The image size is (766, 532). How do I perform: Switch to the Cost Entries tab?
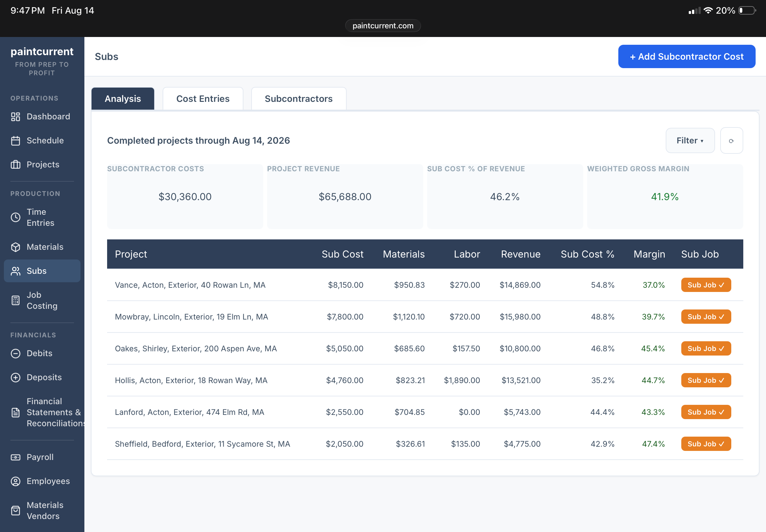tap(203, 99)
